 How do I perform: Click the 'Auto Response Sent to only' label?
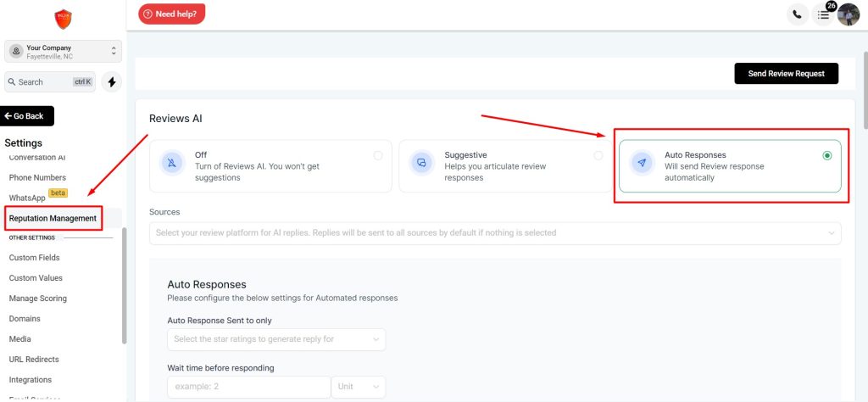click(x=220, y=321)
